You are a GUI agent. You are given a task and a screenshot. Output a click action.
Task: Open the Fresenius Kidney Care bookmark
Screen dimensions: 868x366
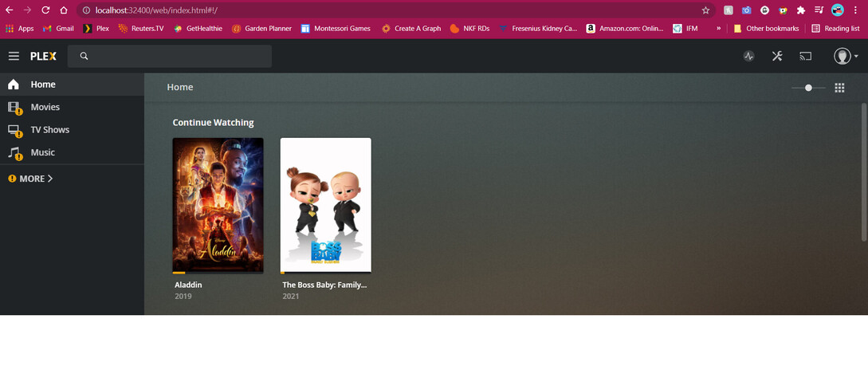[538, 28]
